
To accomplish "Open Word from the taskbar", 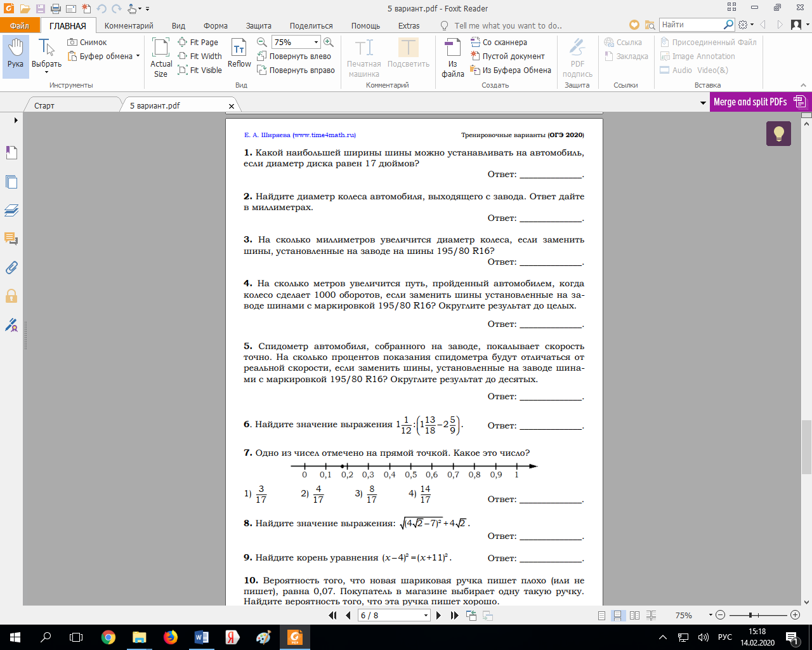I will pos(201,637).
